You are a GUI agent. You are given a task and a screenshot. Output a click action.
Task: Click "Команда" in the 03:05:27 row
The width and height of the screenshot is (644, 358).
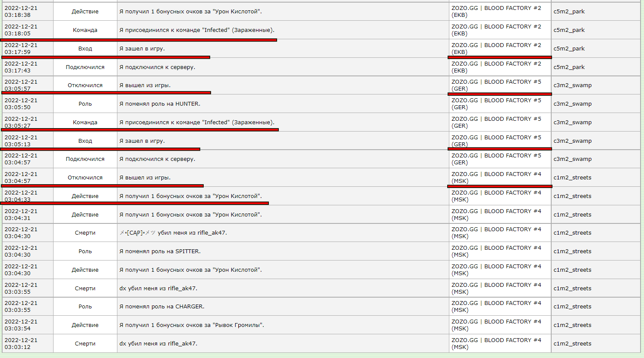pos(85,122)
